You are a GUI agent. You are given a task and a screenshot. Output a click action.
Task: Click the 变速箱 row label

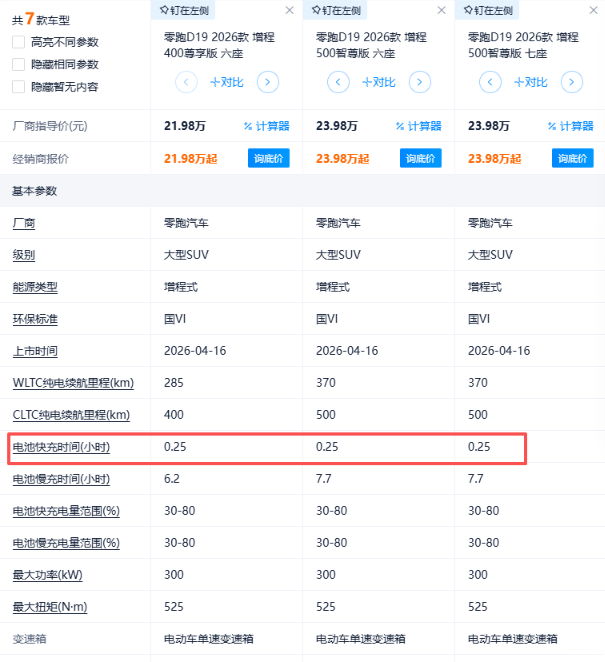pos(29,639)
